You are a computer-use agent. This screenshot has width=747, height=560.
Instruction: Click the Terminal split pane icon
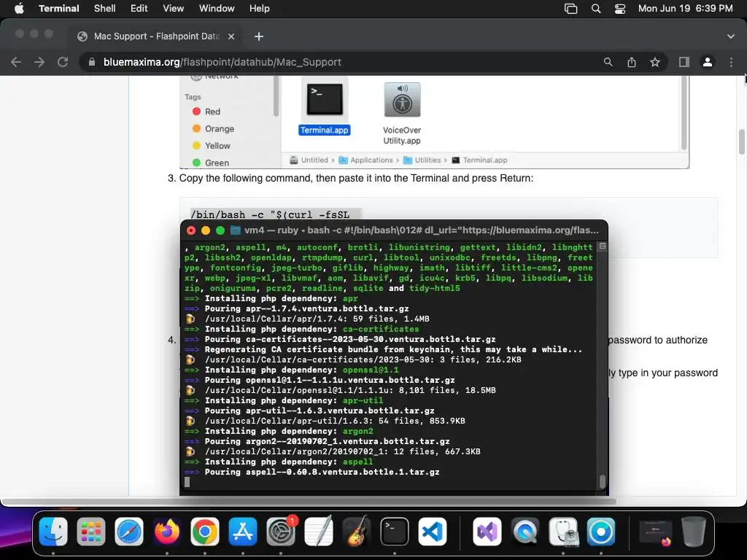pos(602,246)
